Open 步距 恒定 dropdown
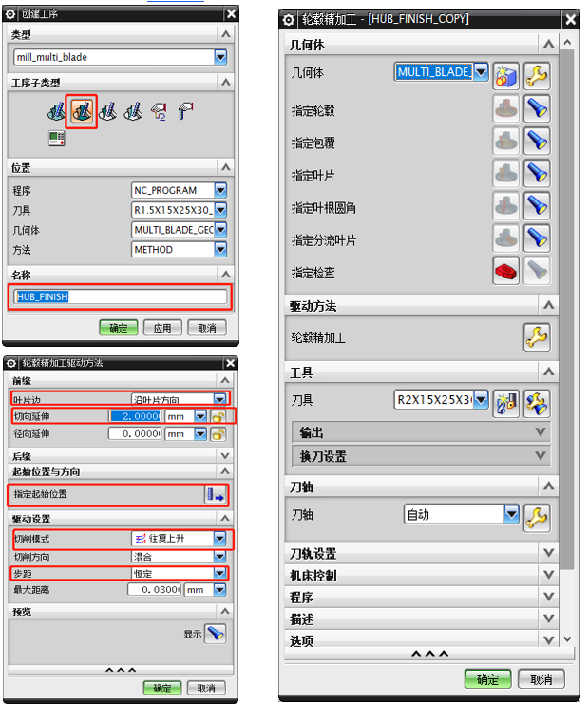This screenshot has height=705, width=588. point(219,573)
